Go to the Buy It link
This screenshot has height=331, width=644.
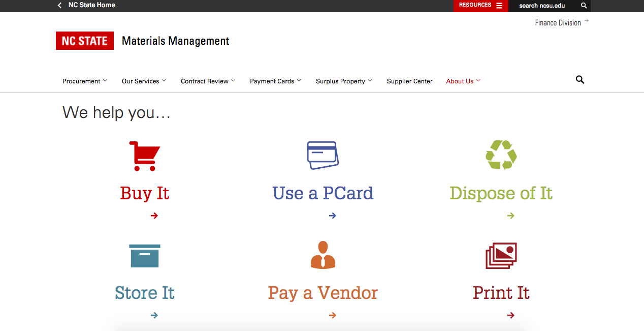coord(145,193)
